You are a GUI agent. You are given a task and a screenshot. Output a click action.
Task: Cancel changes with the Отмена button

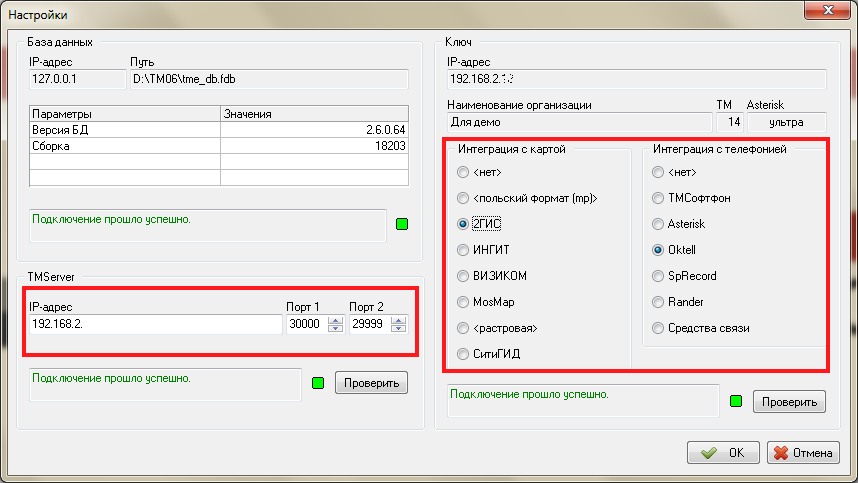(x=803, y=453)
